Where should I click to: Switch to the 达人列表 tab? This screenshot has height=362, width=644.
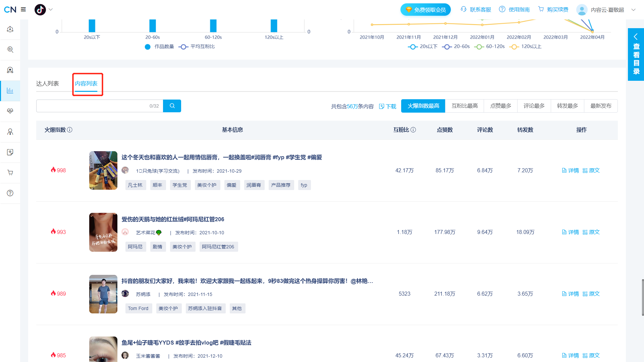tap(48, 83)
